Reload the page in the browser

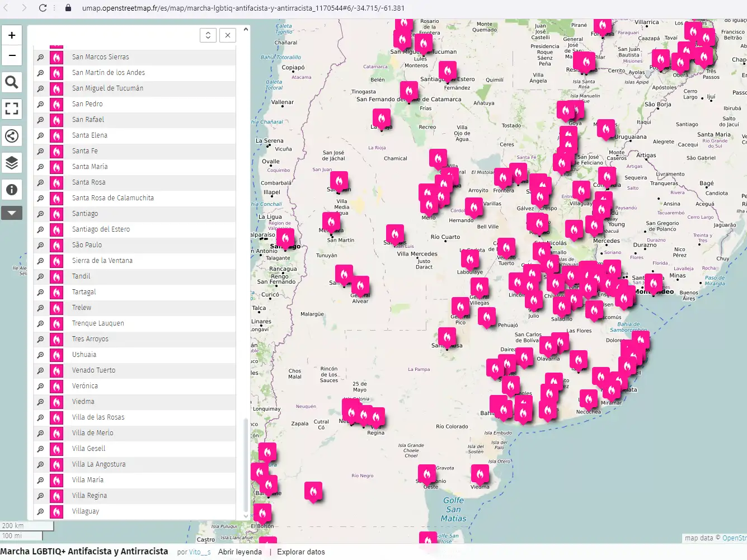(43, 8)
